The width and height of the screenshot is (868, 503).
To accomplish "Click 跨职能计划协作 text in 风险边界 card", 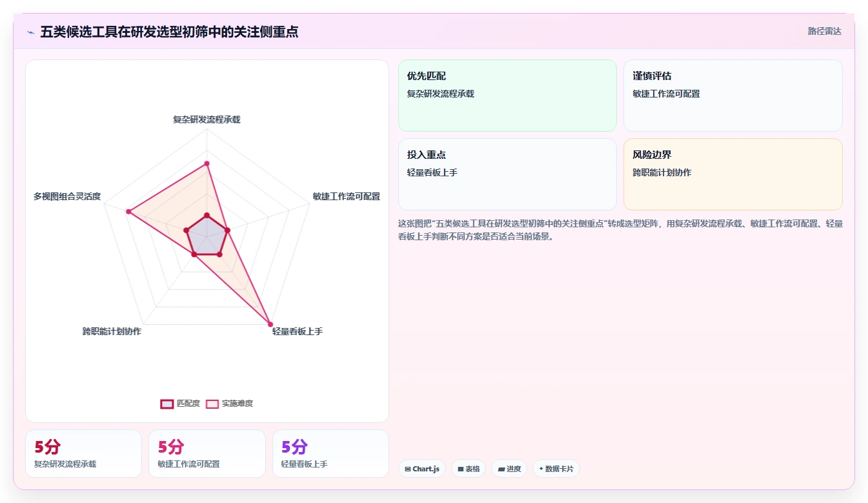I will tap(662, 172).
